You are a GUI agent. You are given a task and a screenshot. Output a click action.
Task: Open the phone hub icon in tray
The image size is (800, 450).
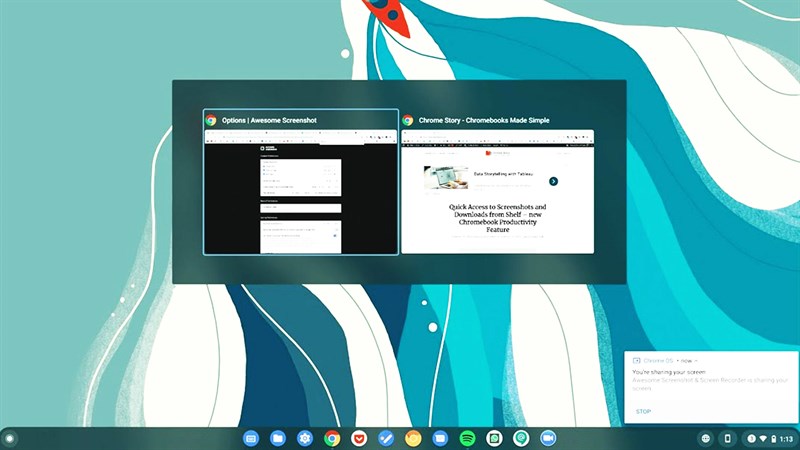(728, 438)
